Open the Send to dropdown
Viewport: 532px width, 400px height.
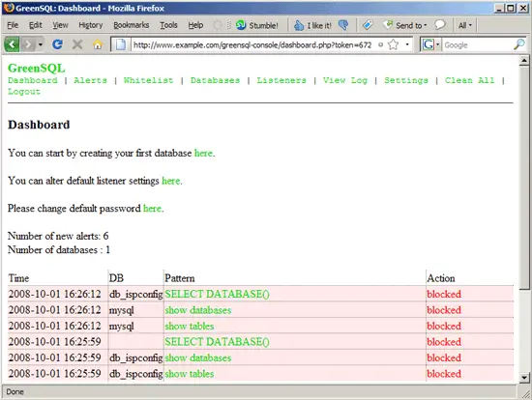tap(405, 25)
